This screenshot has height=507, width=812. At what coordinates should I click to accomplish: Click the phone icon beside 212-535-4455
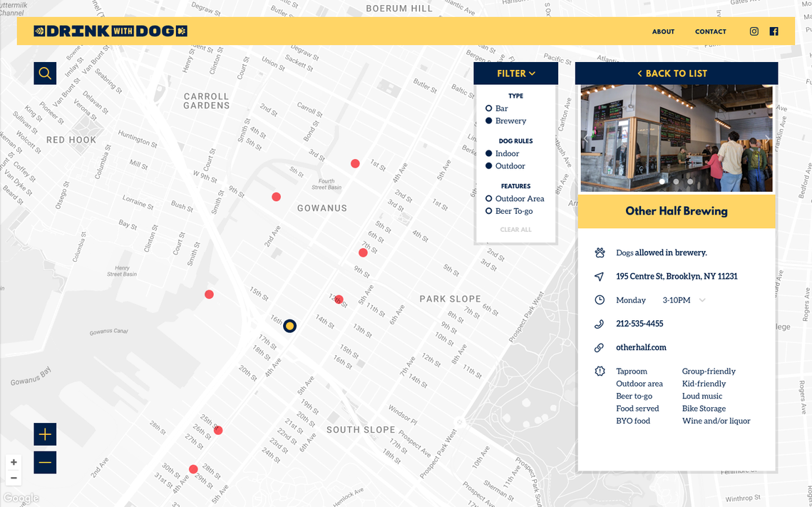point(599,324)
